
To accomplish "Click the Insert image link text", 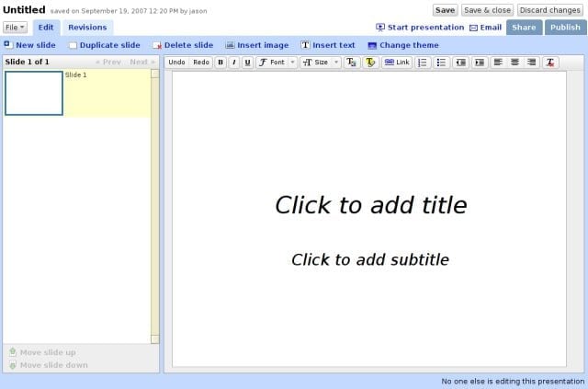I will [263, 45].
